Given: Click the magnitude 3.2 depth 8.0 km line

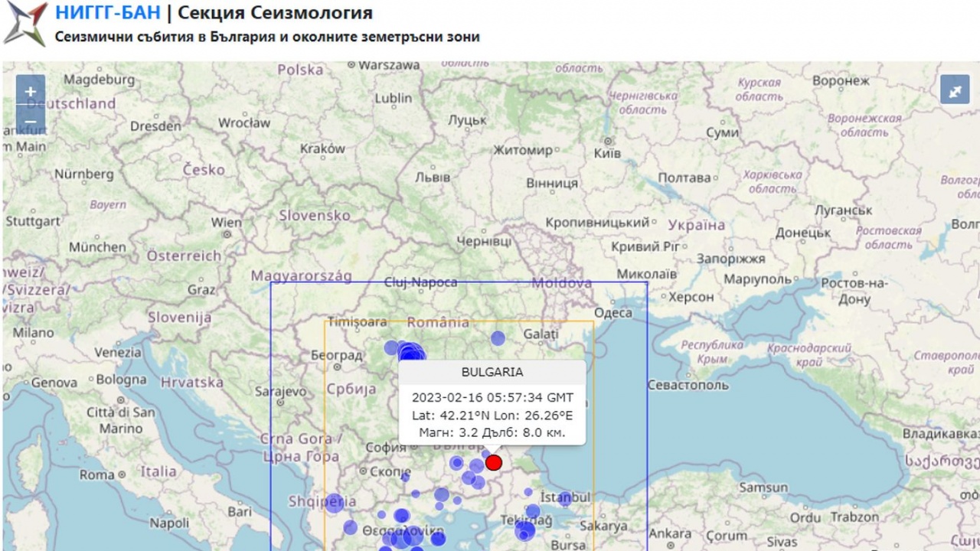Looking at the screenshot, I should 492,433.
